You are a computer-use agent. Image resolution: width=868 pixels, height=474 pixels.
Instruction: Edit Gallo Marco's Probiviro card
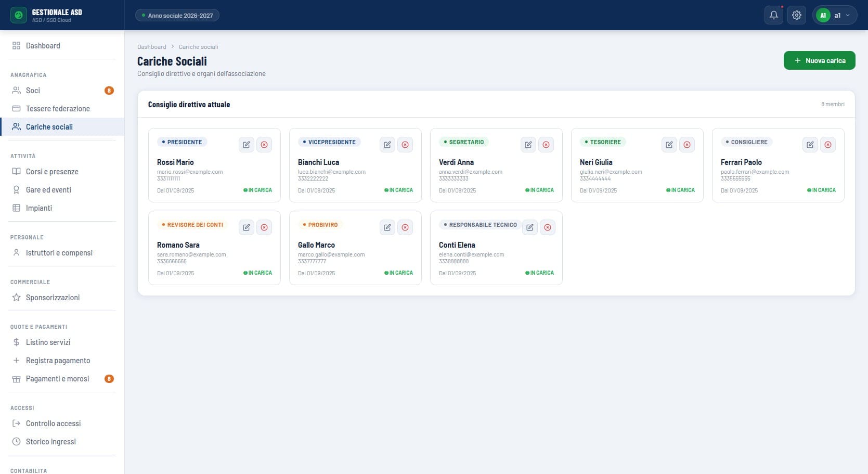pos(387,227)
